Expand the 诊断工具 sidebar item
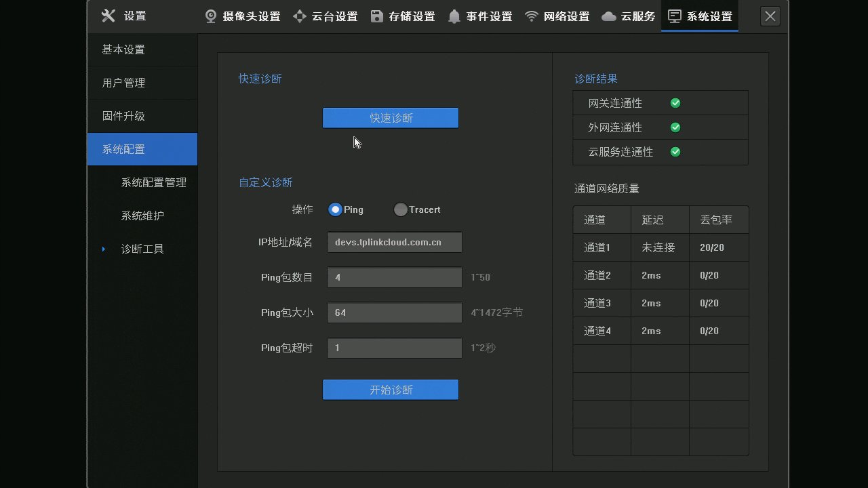The height and width of the screenshot is (488, 868). pos(142,249)
